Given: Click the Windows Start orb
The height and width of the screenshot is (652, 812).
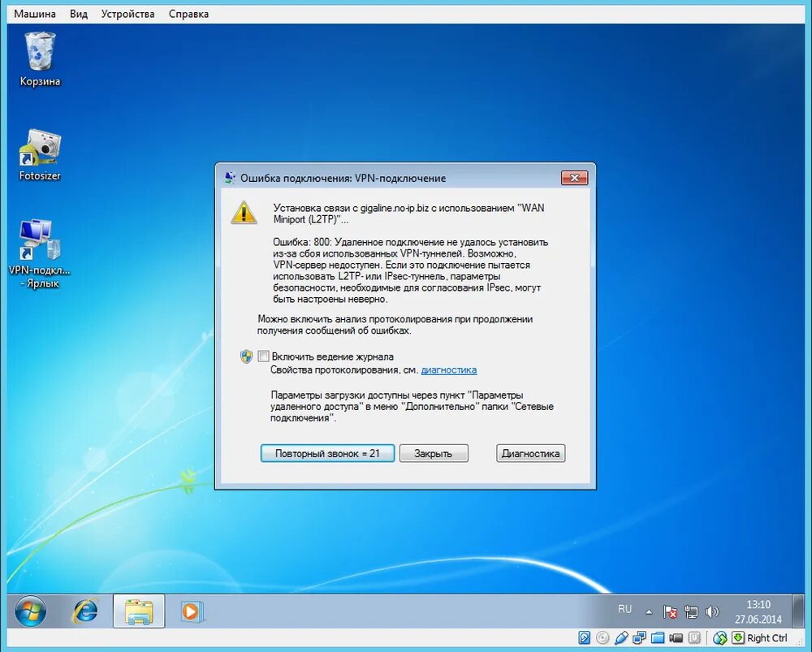Looking at the screenshot, I should [x=30, y=611].
